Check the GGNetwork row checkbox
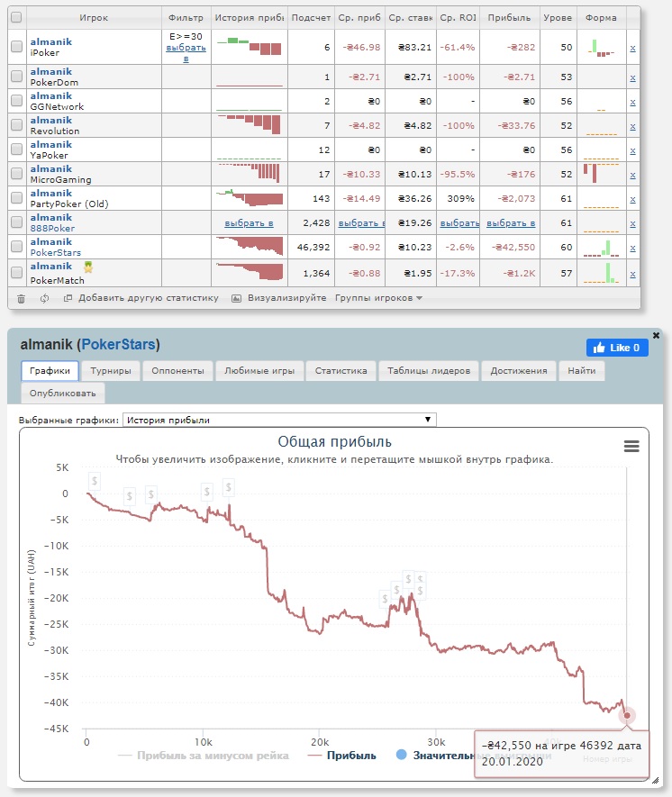Viewport: 672px width, 797px height. (16, 101)
